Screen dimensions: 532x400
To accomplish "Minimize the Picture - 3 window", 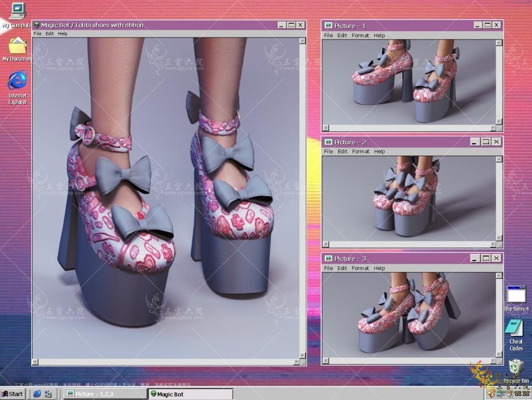I will (x=475, y=258).
